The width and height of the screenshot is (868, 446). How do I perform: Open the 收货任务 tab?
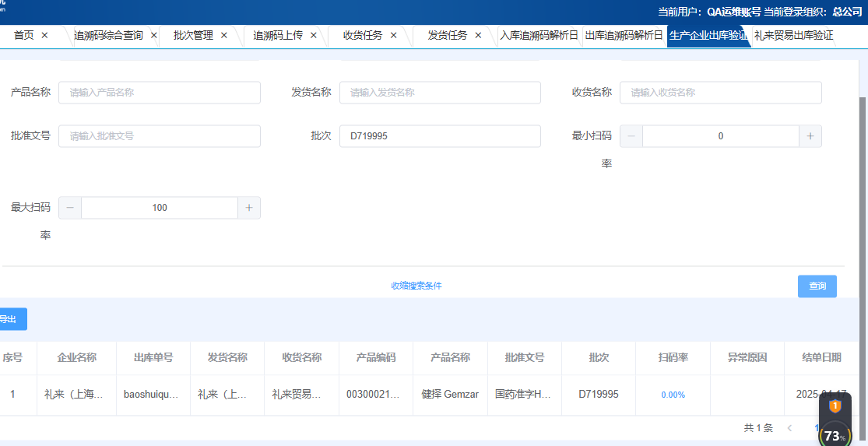tap(363, 35)
